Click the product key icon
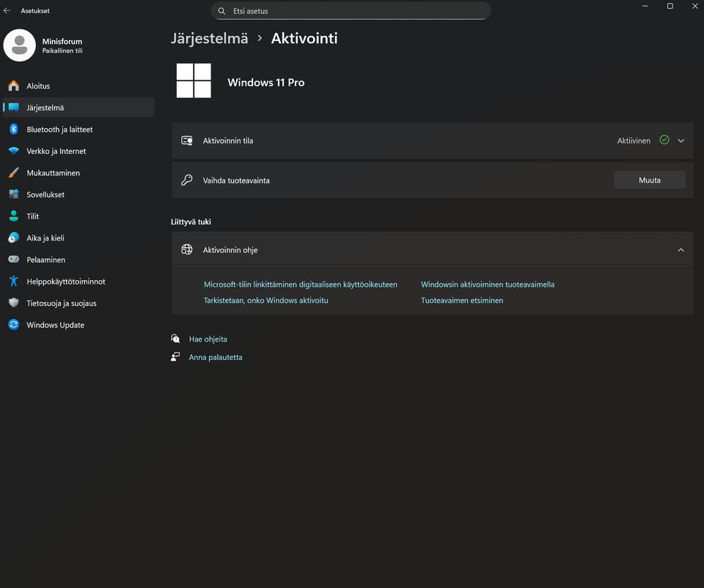The width and height of the screenshot is (704, 588). 187,180
